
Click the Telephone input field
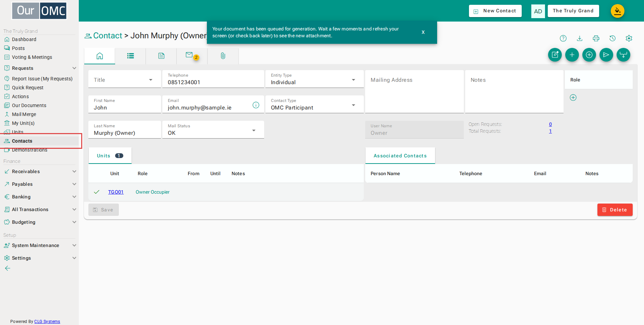(213, 79)
